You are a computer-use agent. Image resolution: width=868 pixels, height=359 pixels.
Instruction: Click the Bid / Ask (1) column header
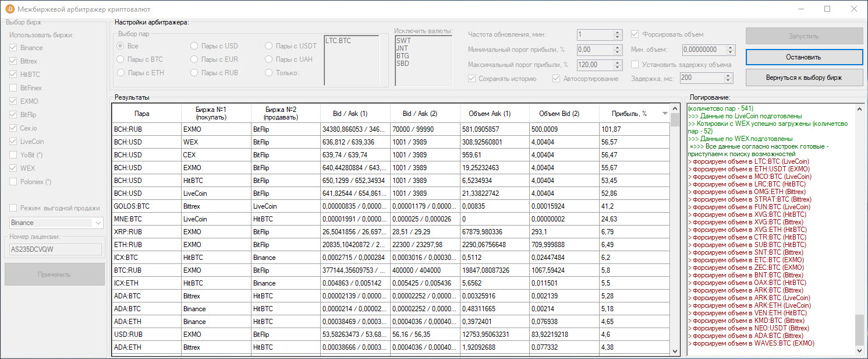pyautogui.click(x=355, y=114)
